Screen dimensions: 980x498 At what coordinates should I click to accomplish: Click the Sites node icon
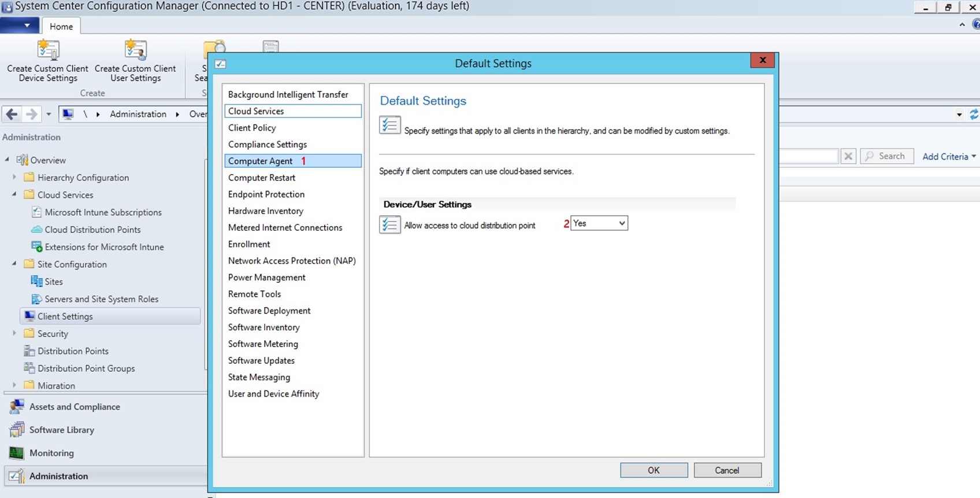(36, 282)
